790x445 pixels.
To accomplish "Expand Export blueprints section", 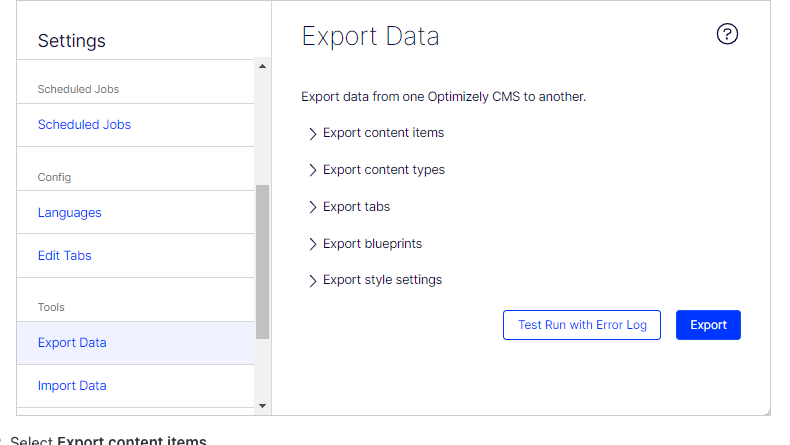I will [365, 244].
